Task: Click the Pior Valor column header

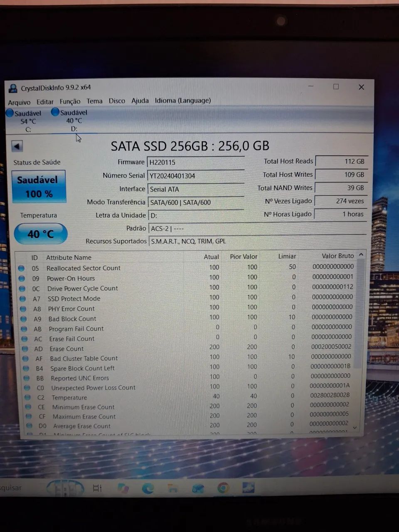Action: click(x=244, y=257)
